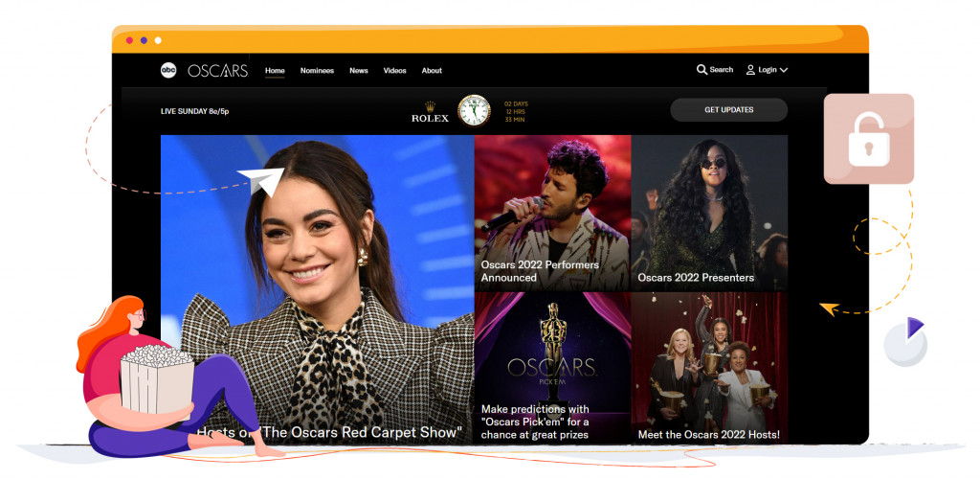Expand the Login dropdown chevron
This screenshot has width=980, height=479.
point(784,71)
